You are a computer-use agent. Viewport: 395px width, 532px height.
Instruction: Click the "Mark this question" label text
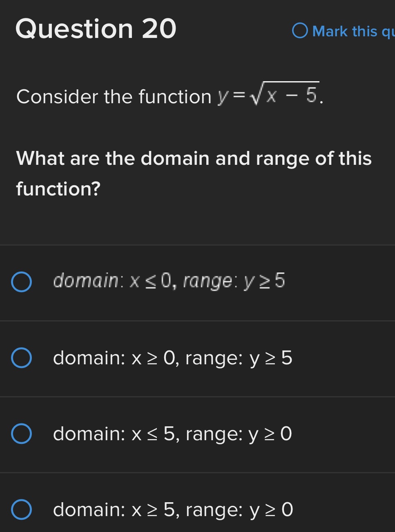350,31
